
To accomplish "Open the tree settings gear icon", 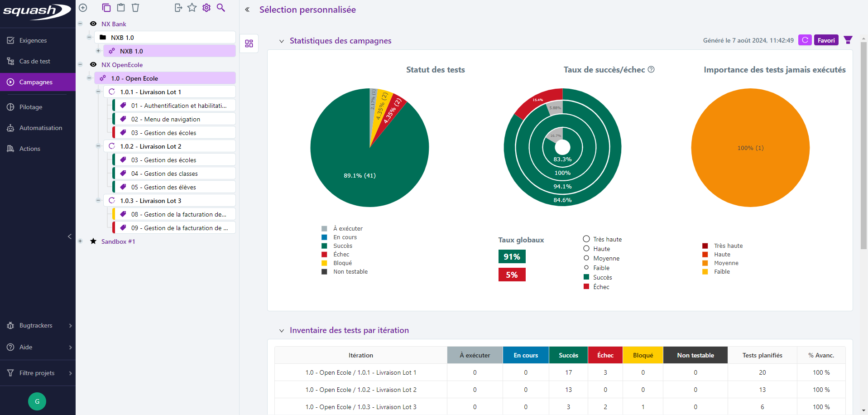I will point(206,8).
